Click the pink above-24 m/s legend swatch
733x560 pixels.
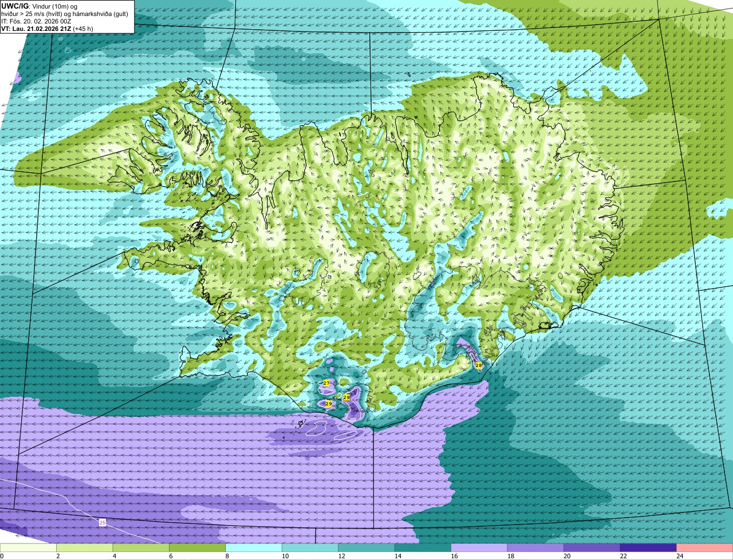pos(705,547)
